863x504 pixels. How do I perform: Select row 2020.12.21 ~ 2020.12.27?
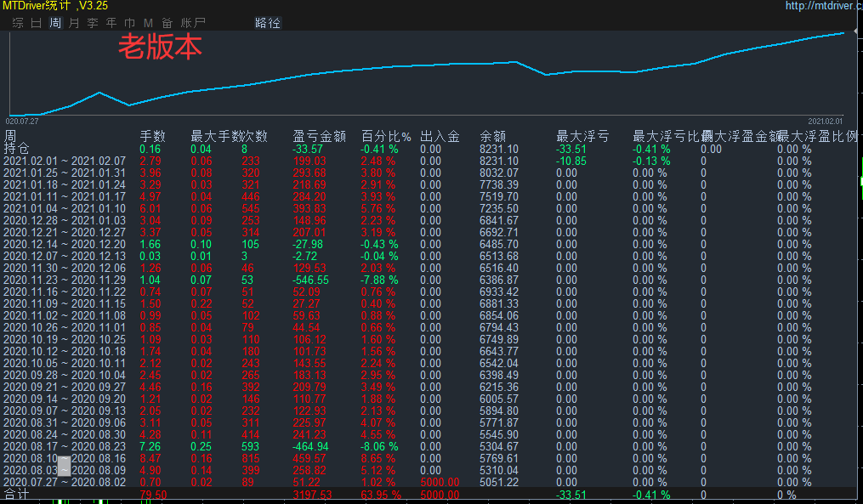click(65, 232)
